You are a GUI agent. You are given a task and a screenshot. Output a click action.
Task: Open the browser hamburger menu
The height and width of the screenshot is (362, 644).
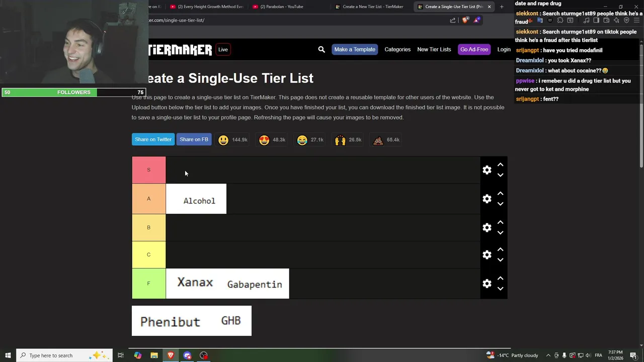[x=636, y=20]
